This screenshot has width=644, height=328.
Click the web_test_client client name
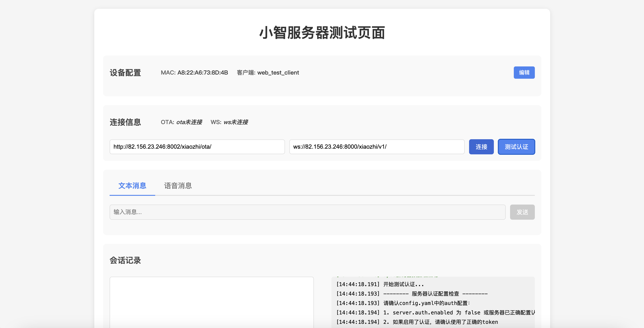tap(278, 73)
